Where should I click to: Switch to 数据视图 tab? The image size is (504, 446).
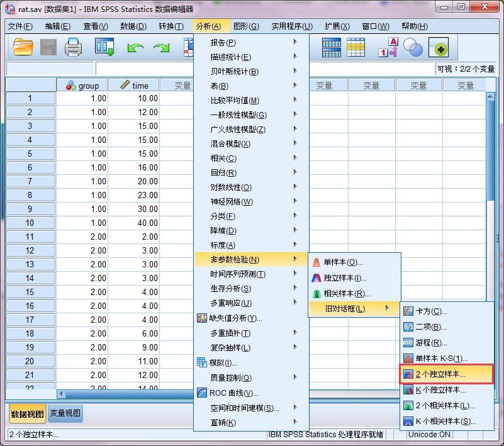coord(27,414)
